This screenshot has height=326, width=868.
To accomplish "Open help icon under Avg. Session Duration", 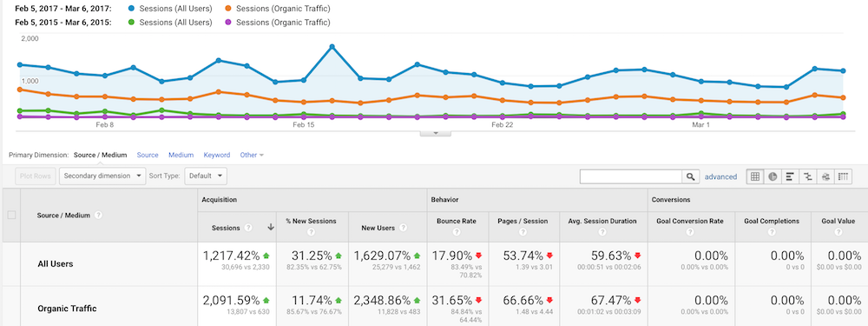I will [x=602, y=232].
